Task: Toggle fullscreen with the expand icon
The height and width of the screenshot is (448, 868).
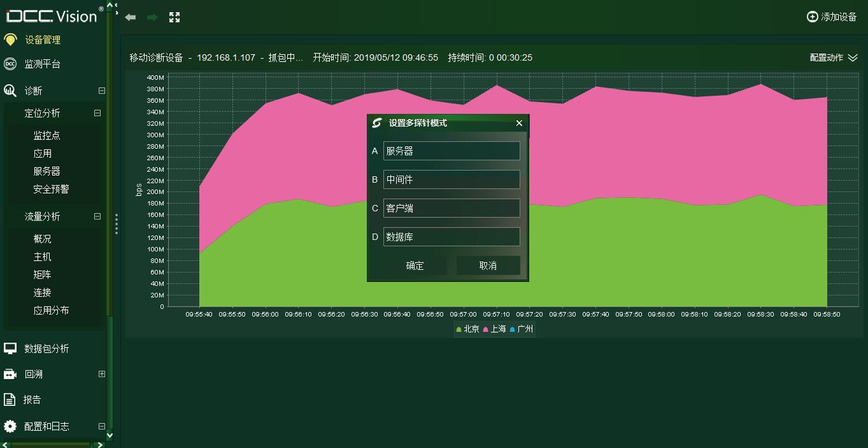Action: [174, 17]
